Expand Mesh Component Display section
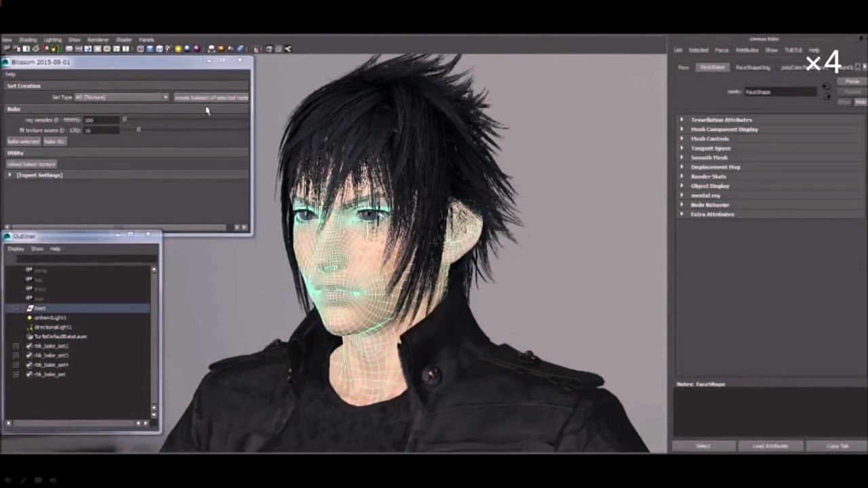The width and height of the screenshot is (868, 488). click(682, 129)
